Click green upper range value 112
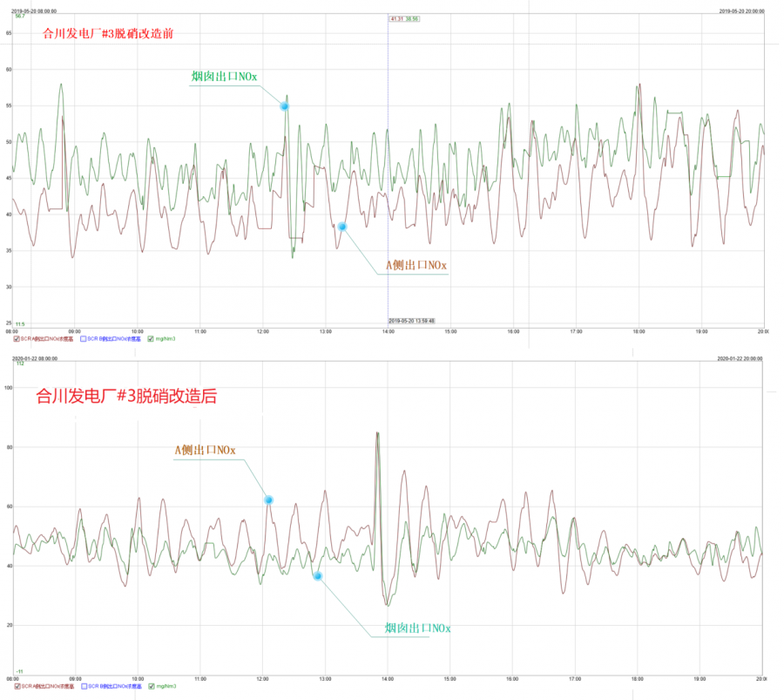 pyautogui.click(x=21, y=364)
